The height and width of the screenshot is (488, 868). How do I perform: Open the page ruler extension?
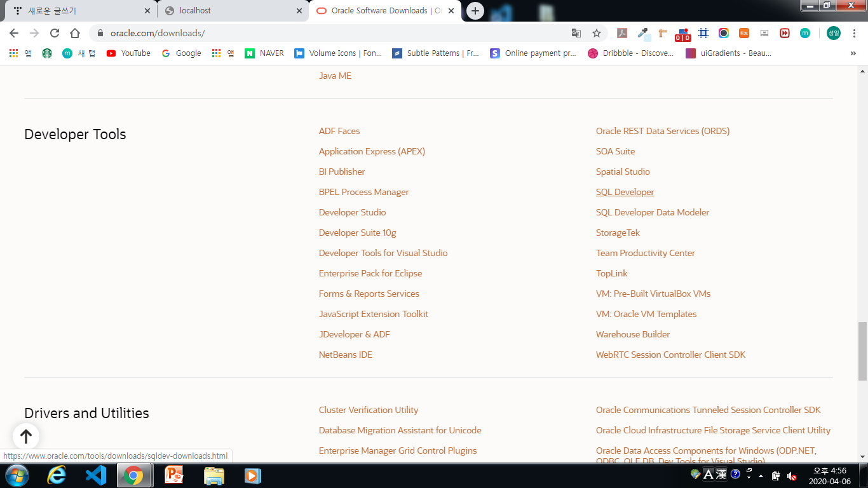(663, 33)
